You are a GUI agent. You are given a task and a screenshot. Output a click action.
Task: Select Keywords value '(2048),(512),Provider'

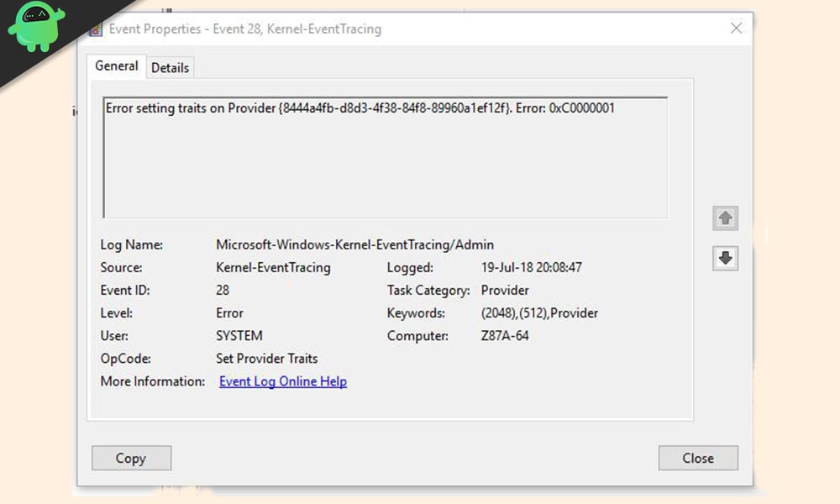click(x=539, y=312)
